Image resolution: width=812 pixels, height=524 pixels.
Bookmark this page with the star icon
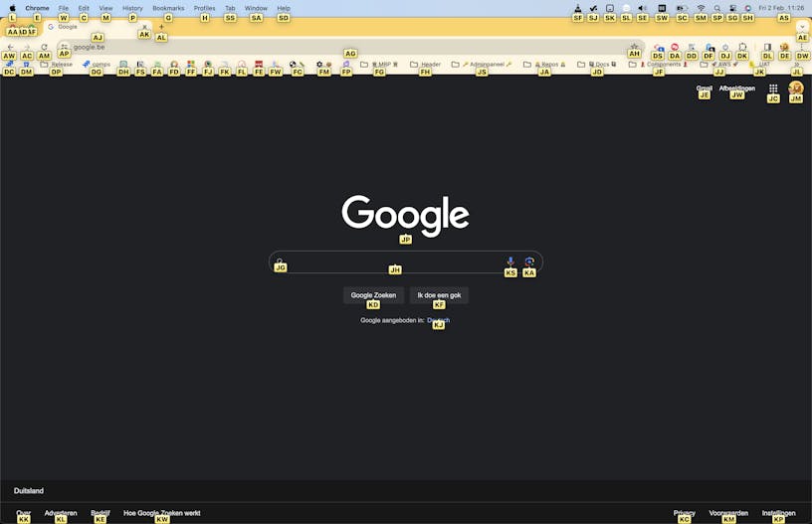(634, 47)
